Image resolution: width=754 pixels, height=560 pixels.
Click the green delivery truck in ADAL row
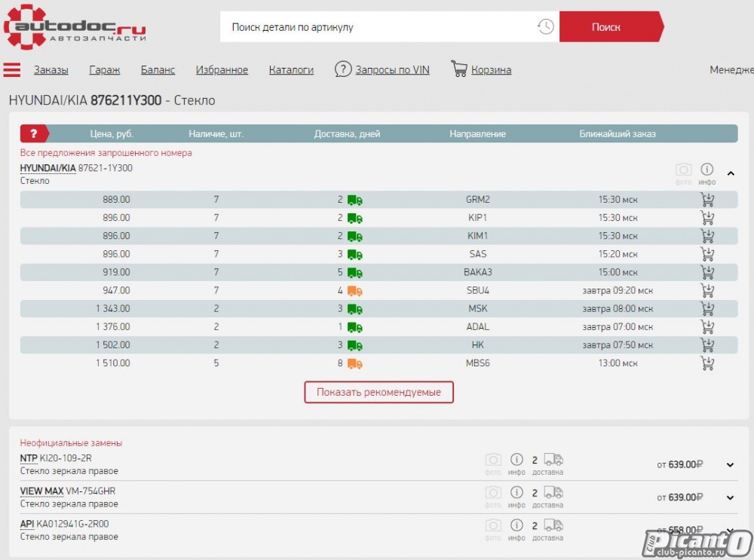pos(355,327)
